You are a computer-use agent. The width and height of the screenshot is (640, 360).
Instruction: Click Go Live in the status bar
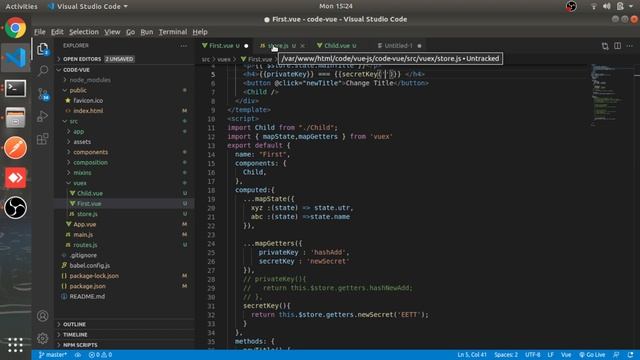tap(592, 355)
